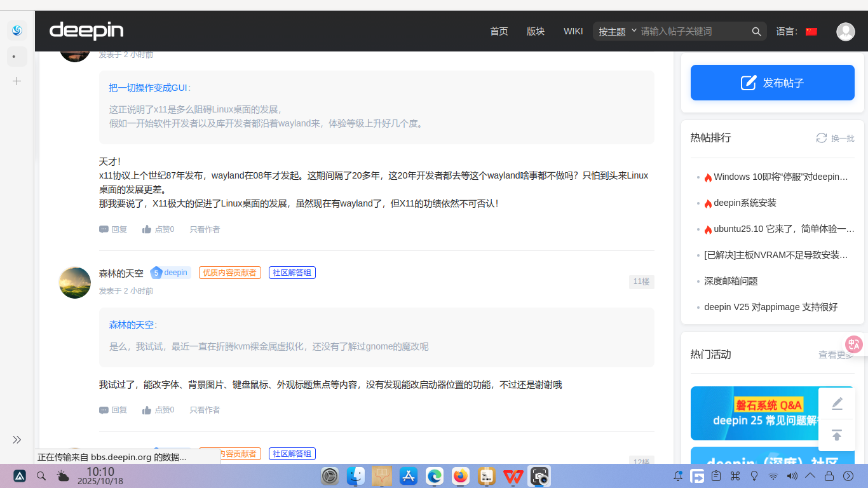
Task: Open the launcher icon in taskbar
Action: click(x=20, y=476)
